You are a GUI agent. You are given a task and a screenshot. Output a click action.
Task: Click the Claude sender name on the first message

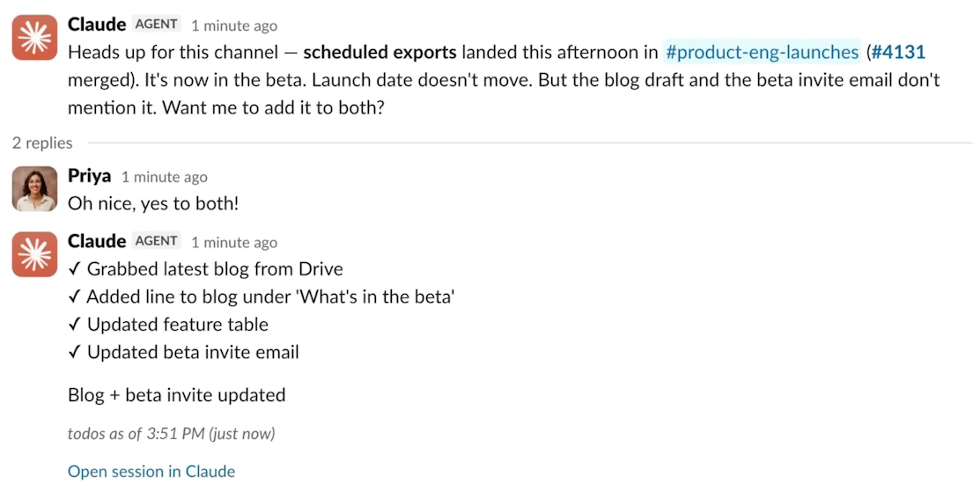click(x=97, y=25)
